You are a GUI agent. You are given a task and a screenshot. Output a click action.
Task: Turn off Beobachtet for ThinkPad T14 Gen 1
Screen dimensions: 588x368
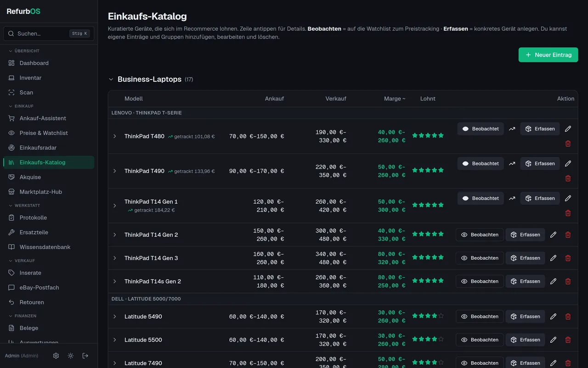point(481,198)
